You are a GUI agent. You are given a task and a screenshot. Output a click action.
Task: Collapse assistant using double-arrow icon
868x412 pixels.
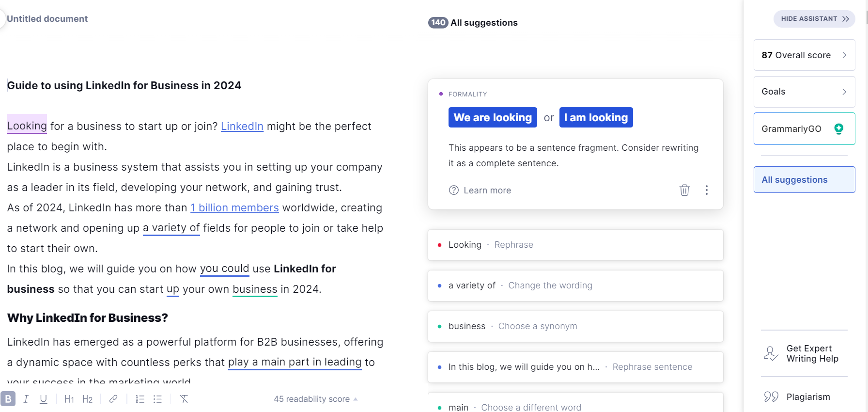[846, 19]
